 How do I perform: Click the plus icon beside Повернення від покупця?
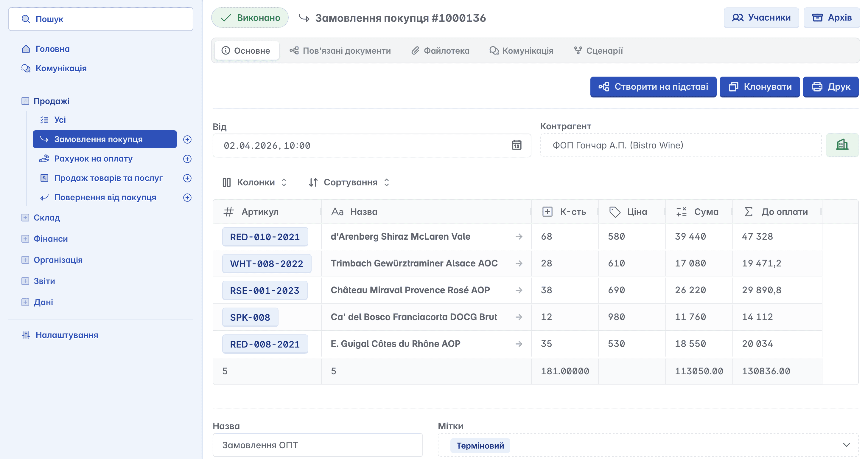(x=187, y=198)
